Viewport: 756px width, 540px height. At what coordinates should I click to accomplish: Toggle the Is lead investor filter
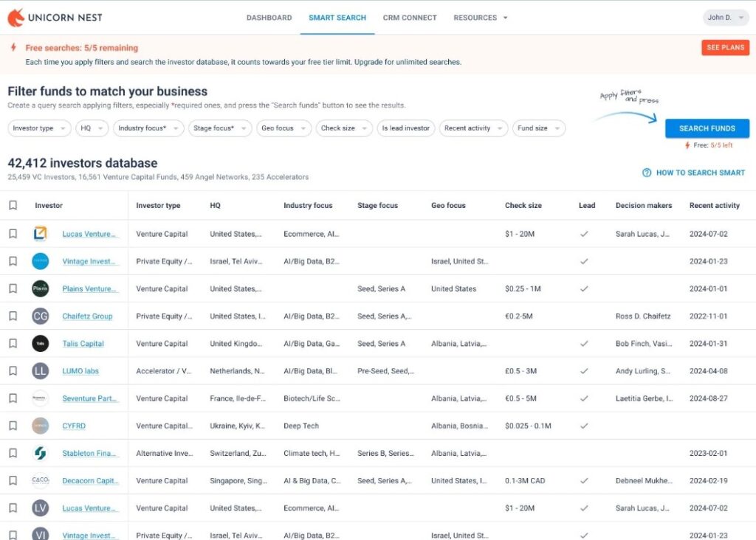click(x=405, y=128)
